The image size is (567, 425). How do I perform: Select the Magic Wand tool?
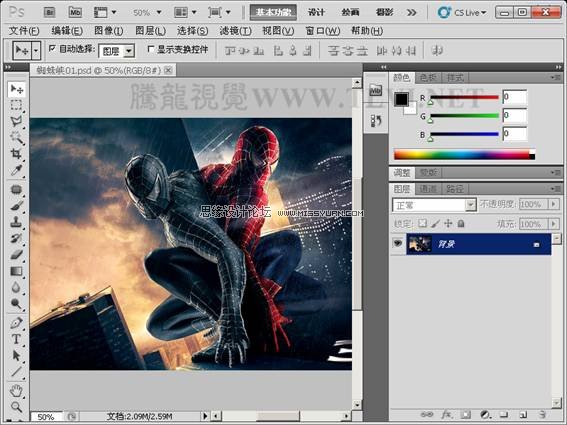16,137
